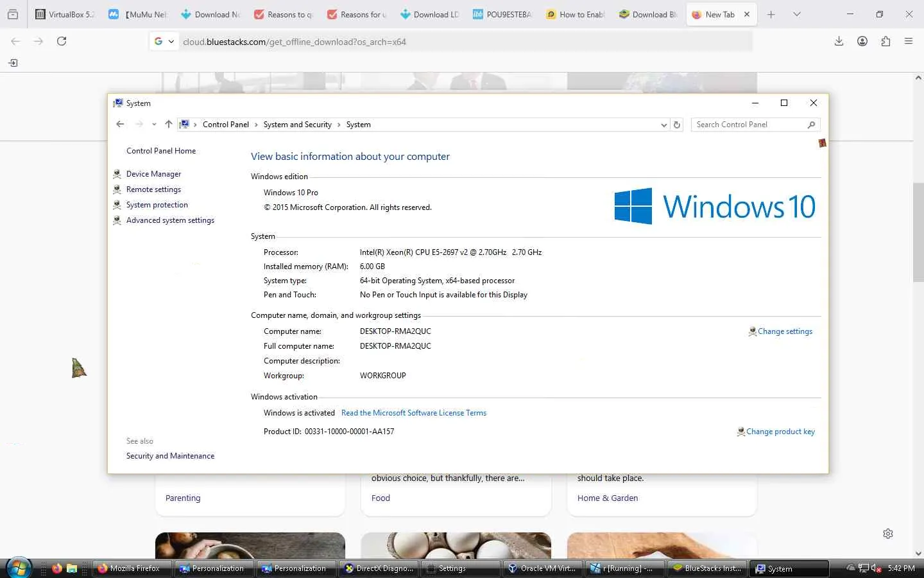Open System protection settings
Image resolution: width=924 pixels, height=578 pixels.
pyautogui.click(x=157, y=205)
